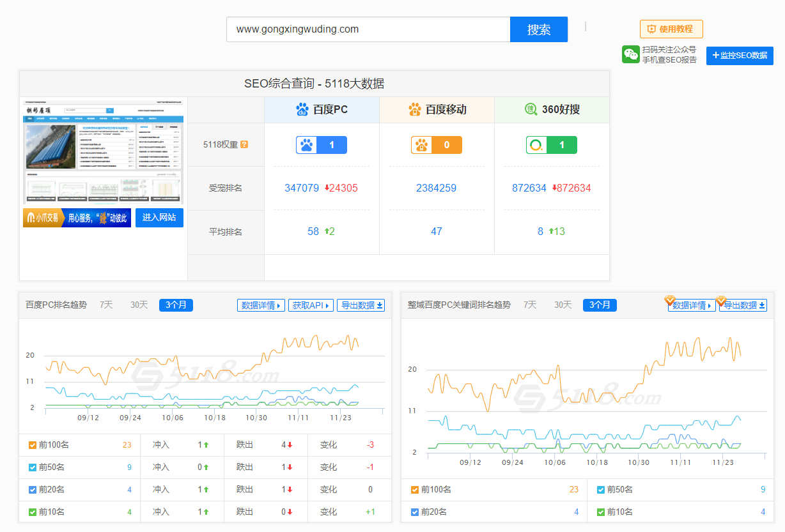Screen dimensions: 785x532
Task: Switch 百度PC排名趋势 chart to 7天
Action: click(x=106, y=305)
